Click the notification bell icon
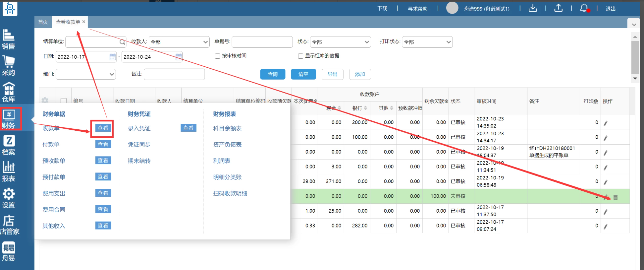 click(584, 8)
